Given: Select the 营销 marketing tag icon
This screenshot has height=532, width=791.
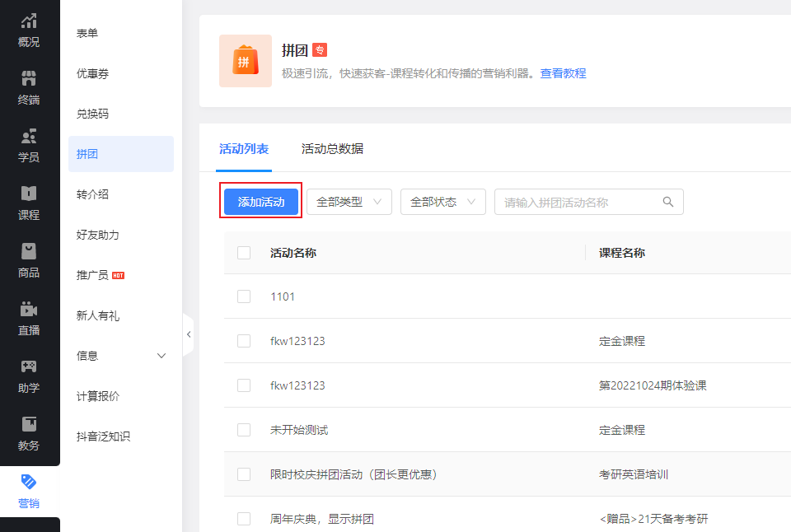Looking at the screenshot, I should pos(29,482).
